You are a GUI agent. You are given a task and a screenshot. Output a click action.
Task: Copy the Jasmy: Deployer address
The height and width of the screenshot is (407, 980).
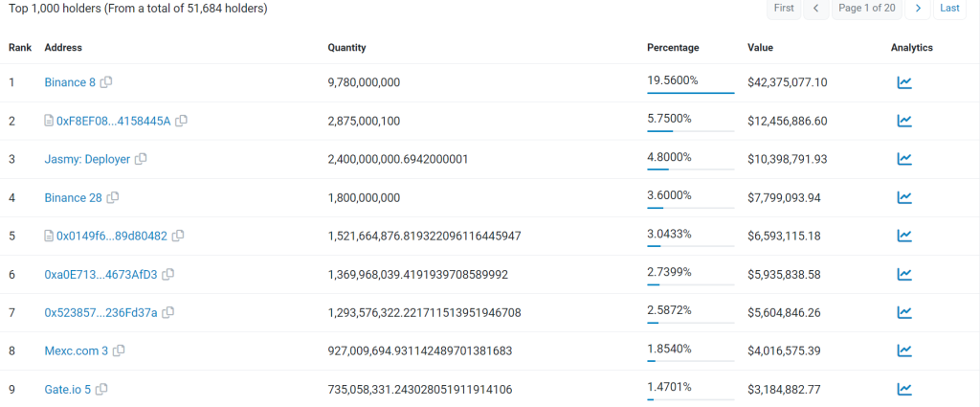(142, 159)
